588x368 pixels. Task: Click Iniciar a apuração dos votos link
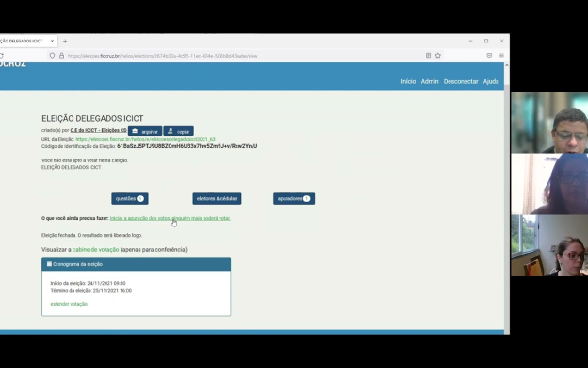171,218
